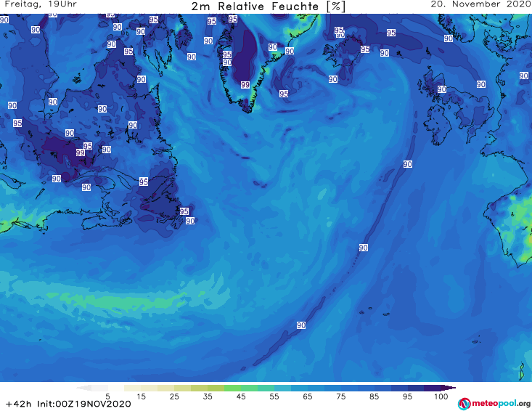
Task: Click the legend value 95
Action: [407, 396]
